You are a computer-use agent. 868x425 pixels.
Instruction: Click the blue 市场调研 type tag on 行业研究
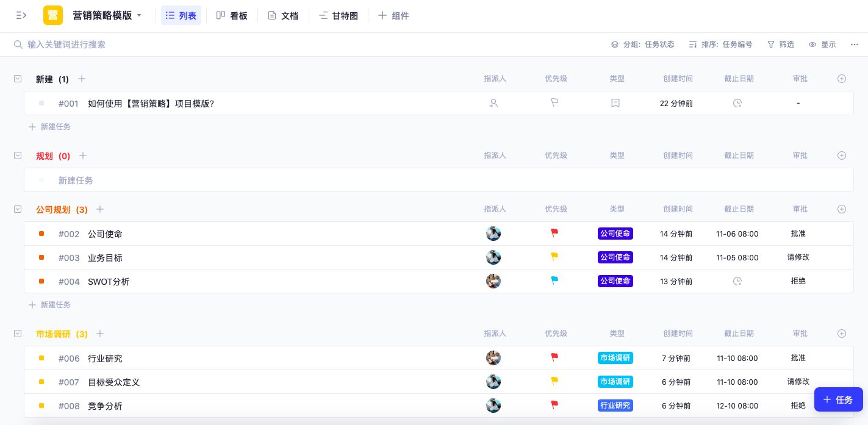coord(615,358)
